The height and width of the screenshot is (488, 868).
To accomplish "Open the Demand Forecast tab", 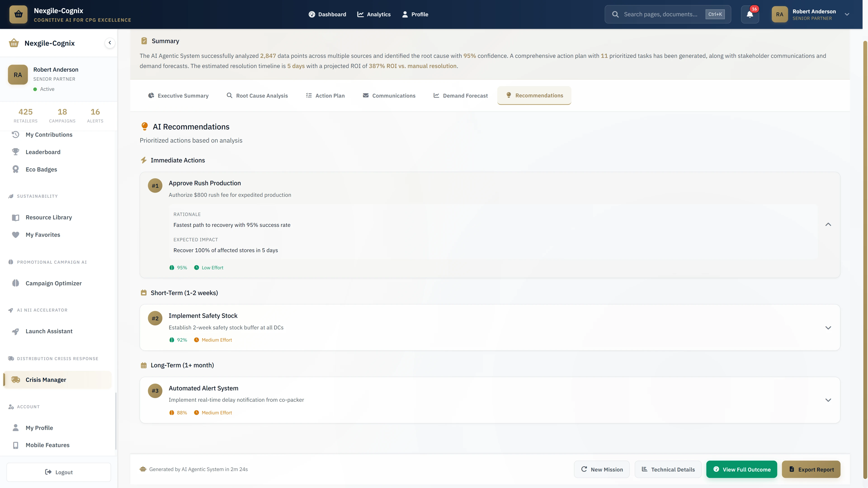I will [460, 96].
